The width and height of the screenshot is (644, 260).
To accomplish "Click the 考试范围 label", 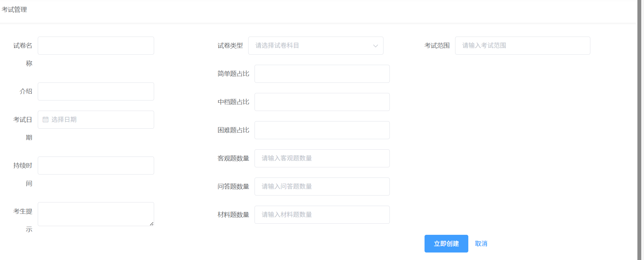I will (x=437, y=46).
